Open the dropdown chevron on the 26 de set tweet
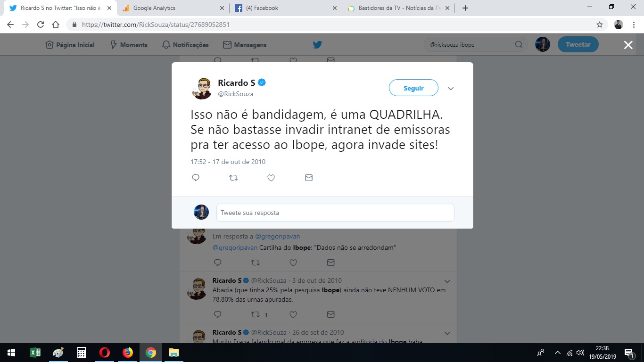The image size is (644, 362). [447, 333]
